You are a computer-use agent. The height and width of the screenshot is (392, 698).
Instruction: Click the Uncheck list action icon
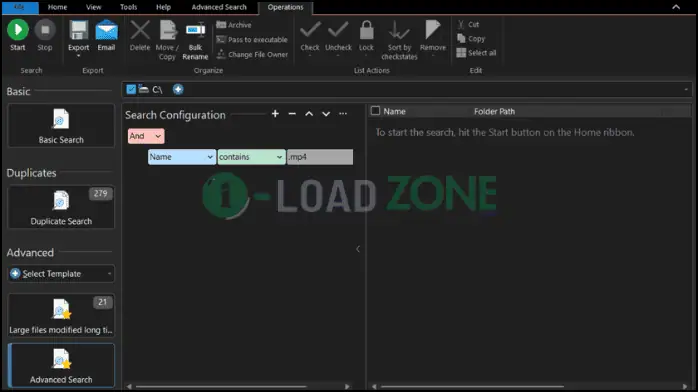[x=338, y=30]
